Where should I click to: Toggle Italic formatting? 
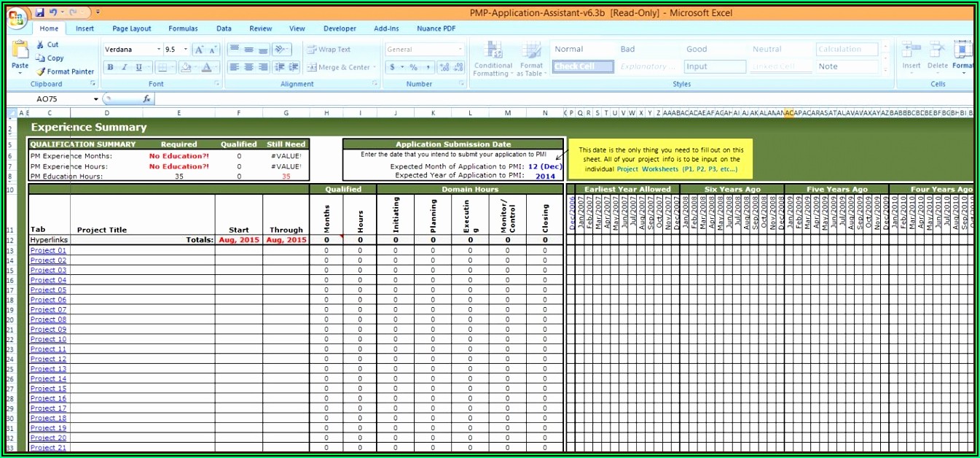[x=124, y=67]
